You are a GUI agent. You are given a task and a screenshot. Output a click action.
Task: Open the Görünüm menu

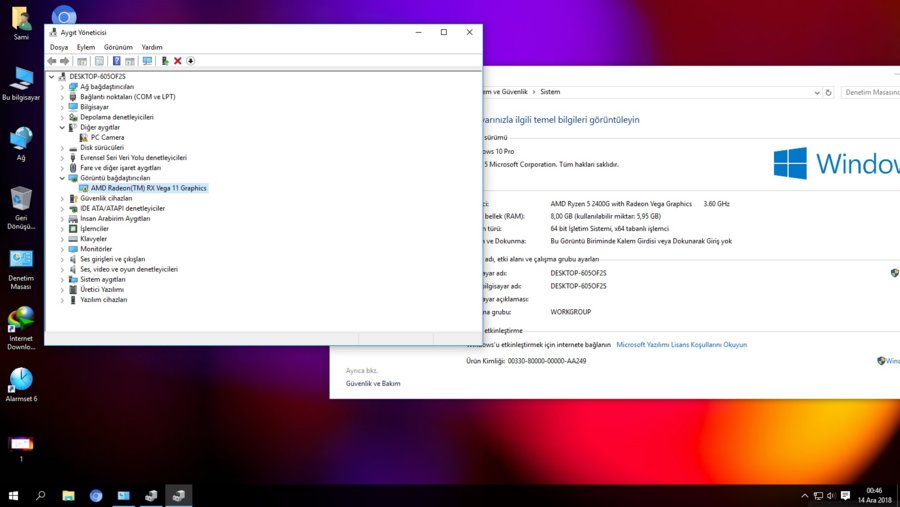pyautogui.click(x=118, y=47)
